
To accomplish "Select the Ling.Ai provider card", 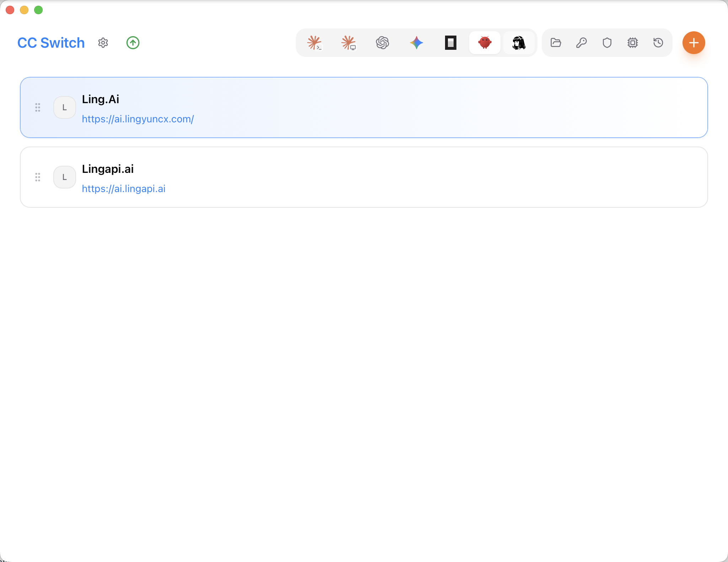I will (364, 107).
